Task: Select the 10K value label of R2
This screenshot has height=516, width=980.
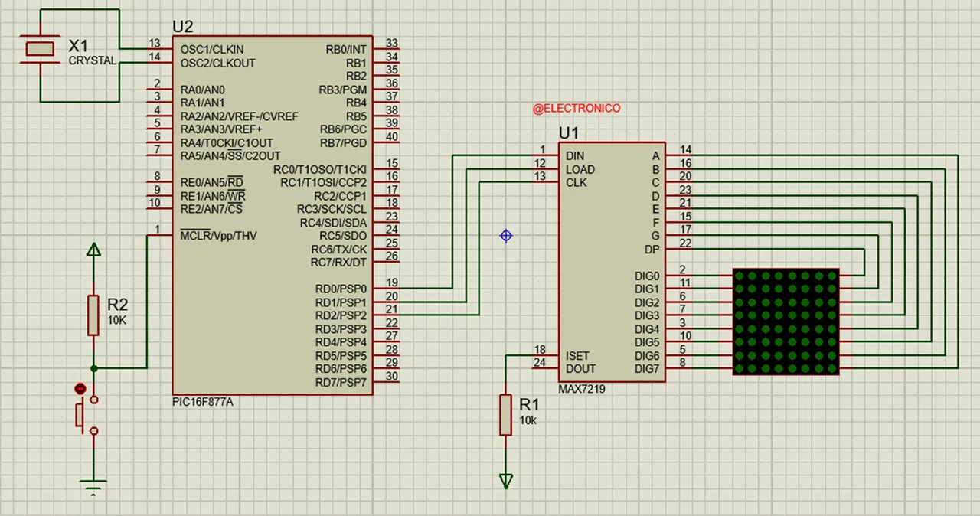Action: click(116, 320)
